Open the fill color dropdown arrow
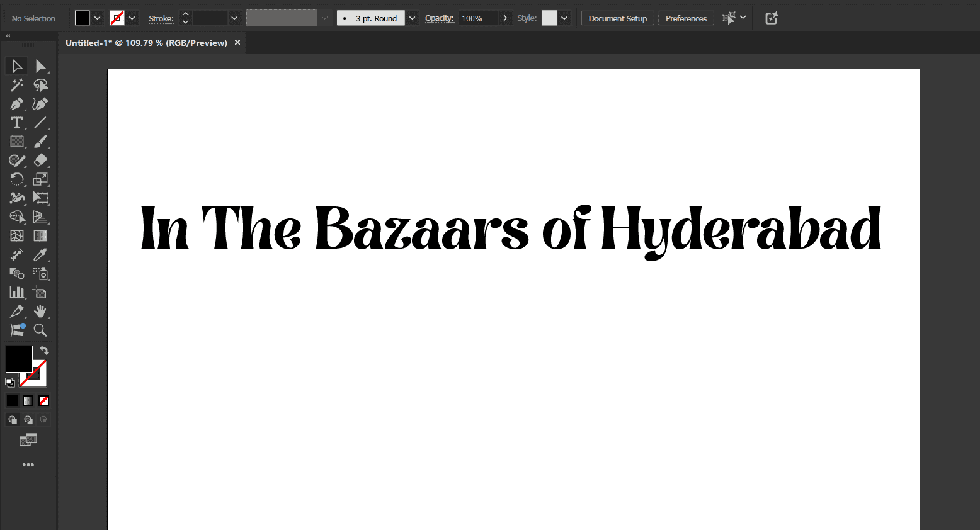Viewport: 980px width, 530px height. (x=98, y=18)
